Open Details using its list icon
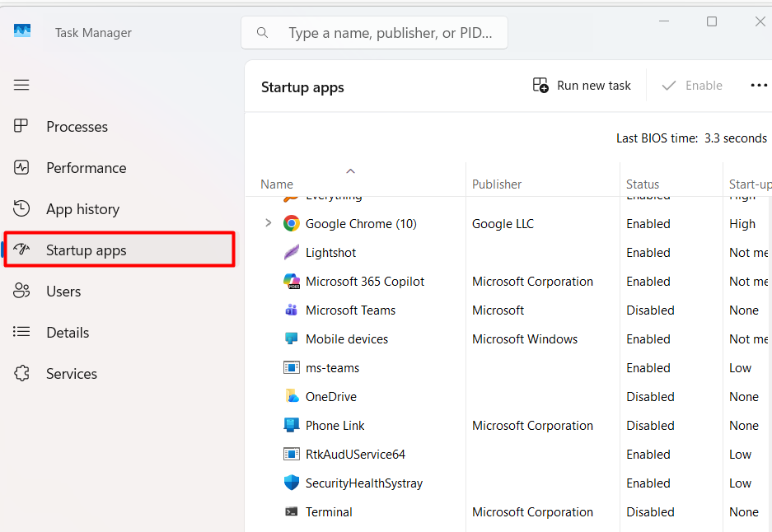This screenshot has width=772, height=532. coord(21,332)
